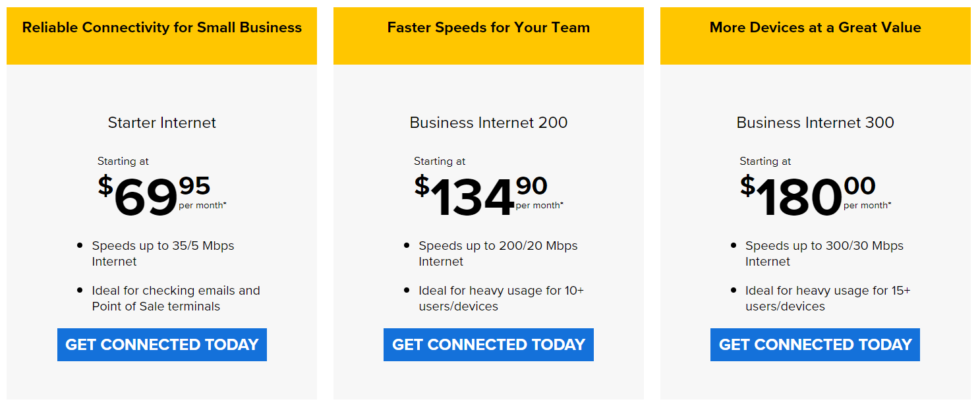Click Get Connected Today for Business Internet 200
This screenshot has height=410, width=980.
pos(488,345)
